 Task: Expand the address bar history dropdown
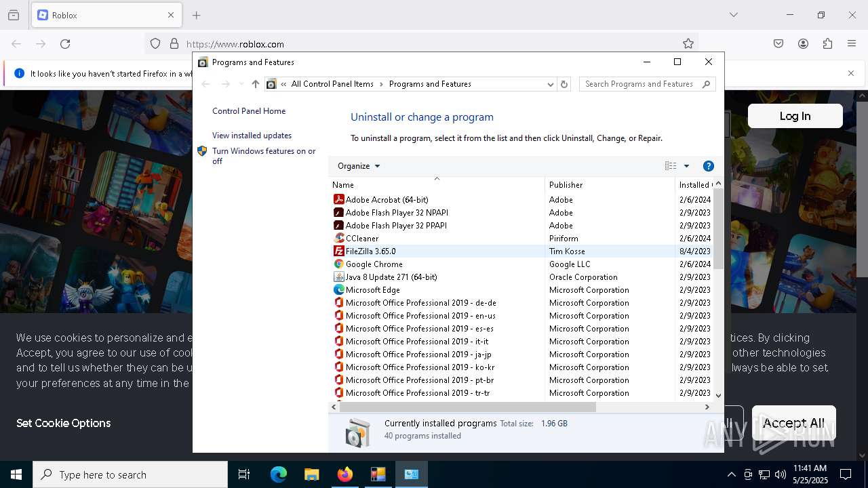tap(550, 84)
